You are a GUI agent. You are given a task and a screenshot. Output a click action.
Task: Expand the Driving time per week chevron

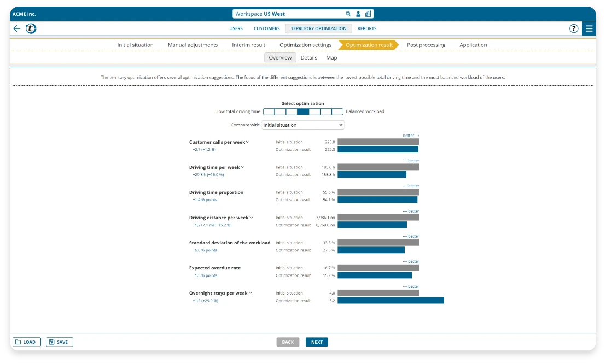[x=243, y=167]
